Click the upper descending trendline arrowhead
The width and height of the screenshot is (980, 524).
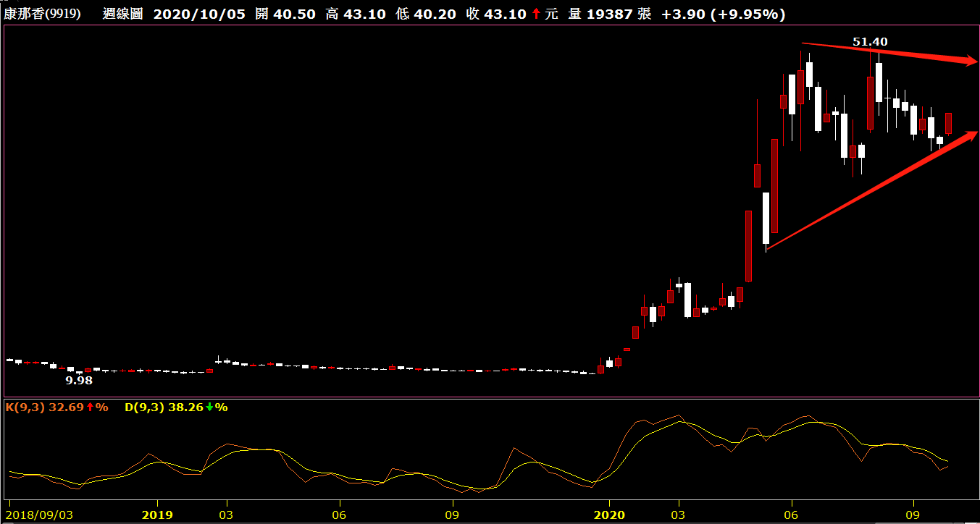tap(970, 61)
